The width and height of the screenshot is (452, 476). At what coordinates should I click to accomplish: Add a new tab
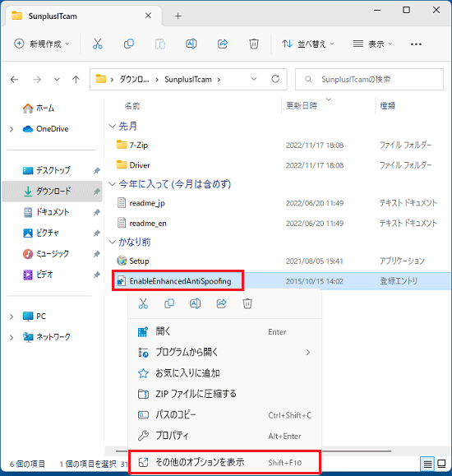[178, 16]
